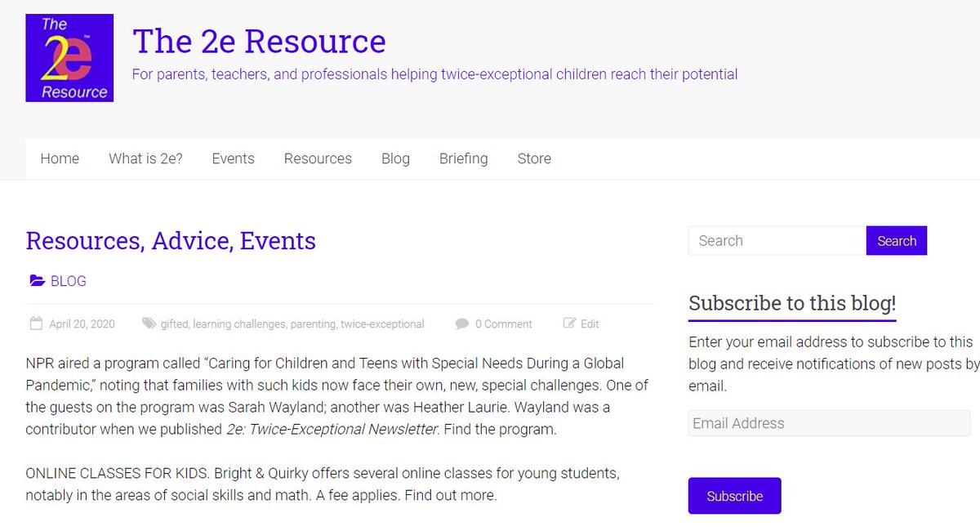
Task: Open the Briefing navigation item
Action: pyautogui.click(x=463, y=158)
